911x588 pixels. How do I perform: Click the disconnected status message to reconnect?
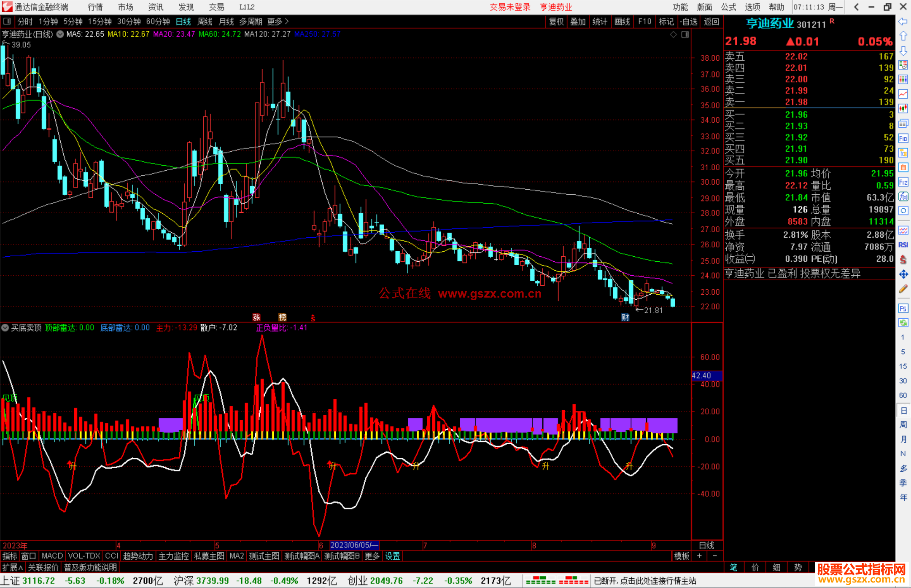(x=645, y=581)
